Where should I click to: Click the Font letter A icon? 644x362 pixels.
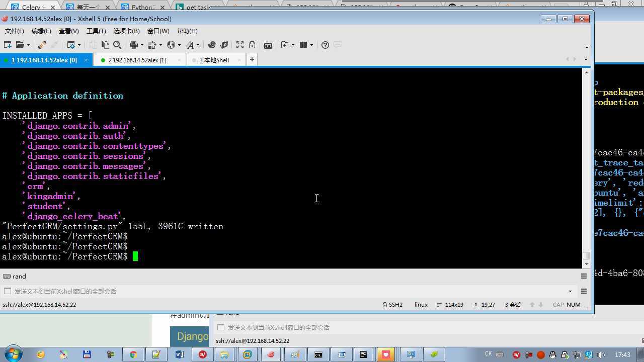[x=190, y=45]
